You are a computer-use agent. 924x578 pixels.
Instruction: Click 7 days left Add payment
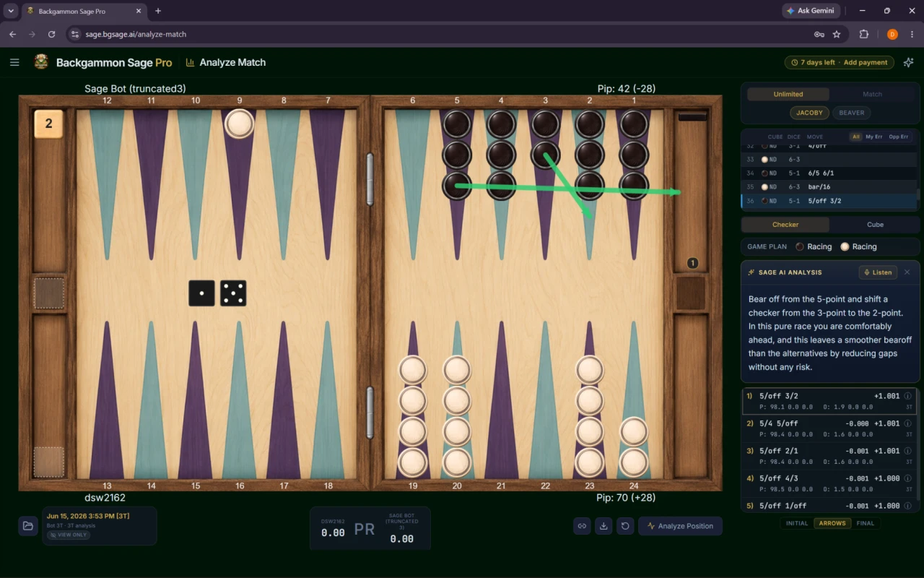click(840, 62)
